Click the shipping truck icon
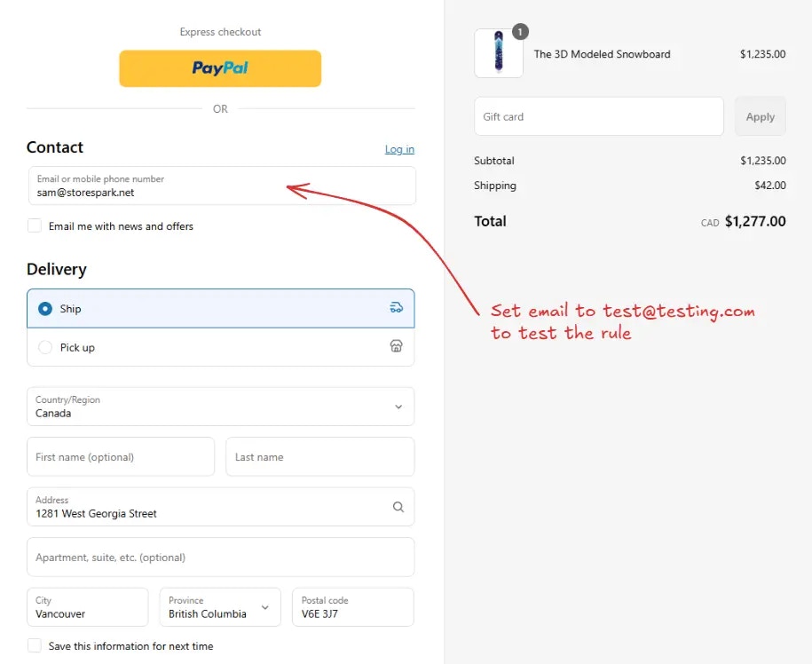 (x=396, y=308)
